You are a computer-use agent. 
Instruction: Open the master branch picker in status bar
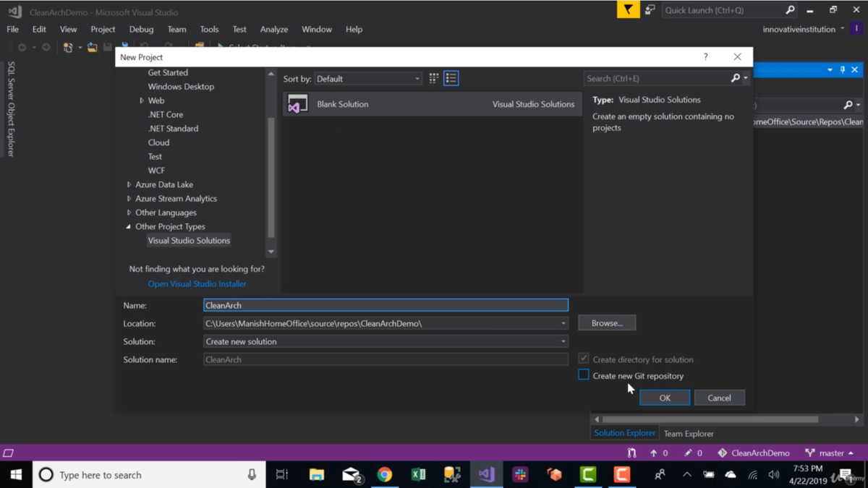(830, 453)
